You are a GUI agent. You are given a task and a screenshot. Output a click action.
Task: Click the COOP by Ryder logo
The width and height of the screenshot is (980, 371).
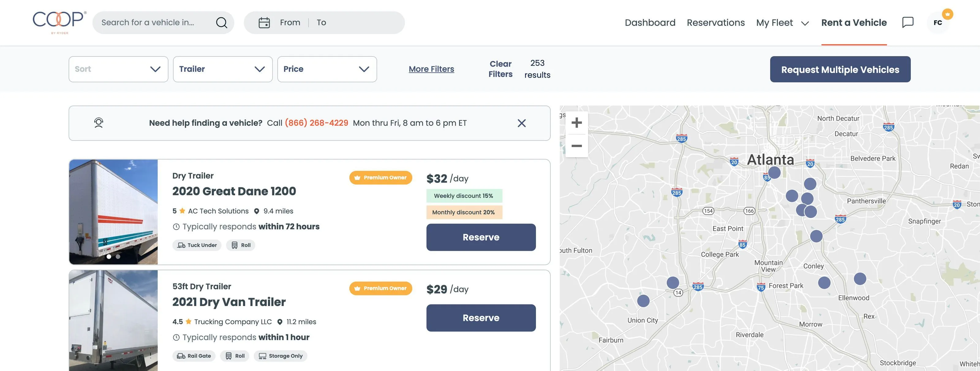(58, 22)
